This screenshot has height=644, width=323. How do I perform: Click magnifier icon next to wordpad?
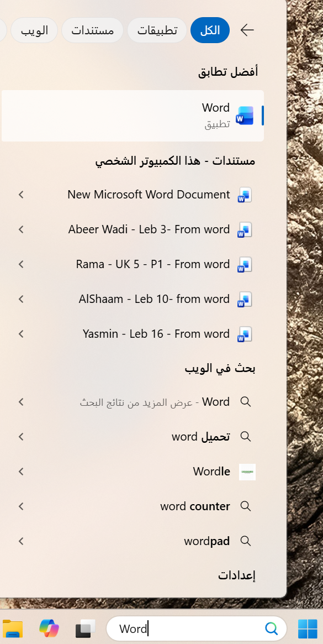(246, 541)
